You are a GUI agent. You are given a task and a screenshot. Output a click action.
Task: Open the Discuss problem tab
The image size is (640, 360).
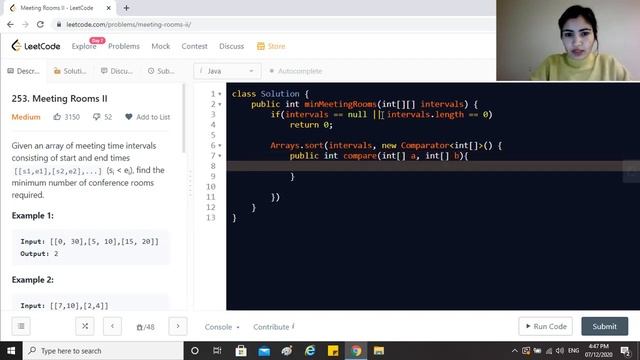(x=117, y=71)
